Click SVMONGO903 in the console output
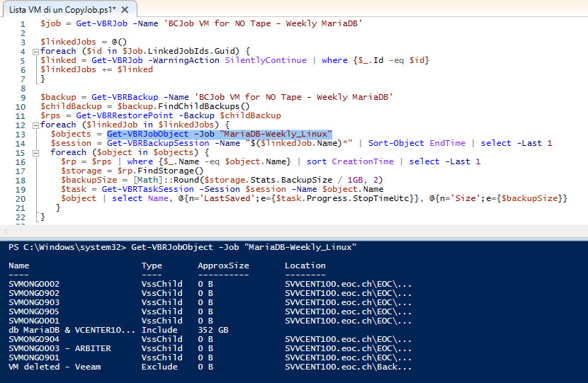588x383 pixels. [34, 302]
